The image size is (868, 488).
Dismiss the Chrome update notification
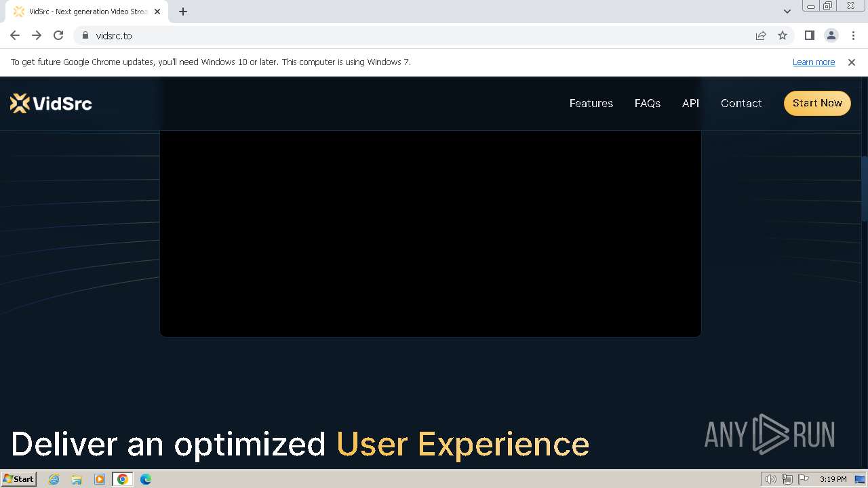point(852,62)
